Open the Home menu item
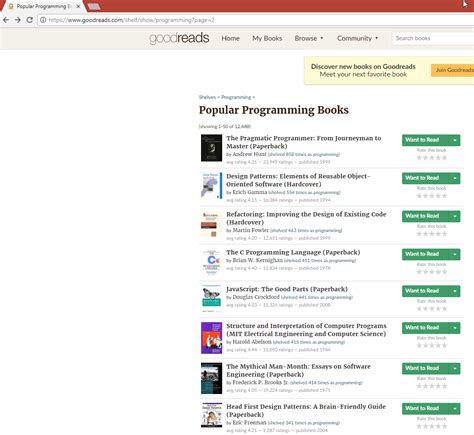Viewport: 474px width, 435px height. tap(231, 38)
